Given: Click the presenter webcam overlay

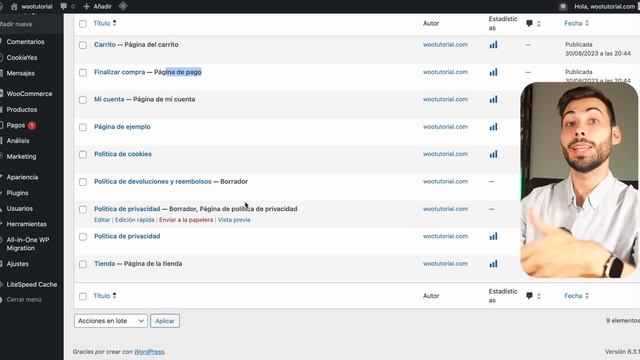Looking at the screenshot, I should pos(580,180).
